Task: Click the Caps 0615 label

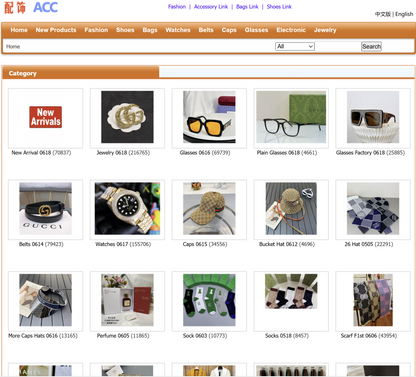Action: coord(205,244)
